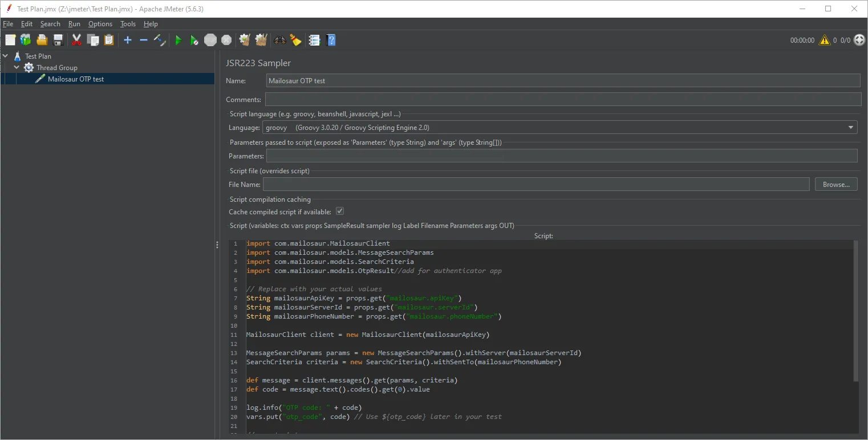Open the Language dropdown for Groovy
The image size is (868, 440).
click(850, 127)
